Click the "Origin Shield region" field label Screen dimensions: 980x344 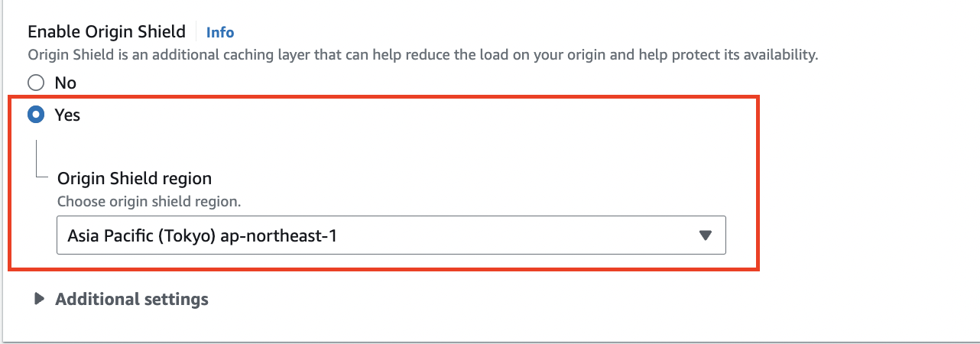(x=135, y=178)
